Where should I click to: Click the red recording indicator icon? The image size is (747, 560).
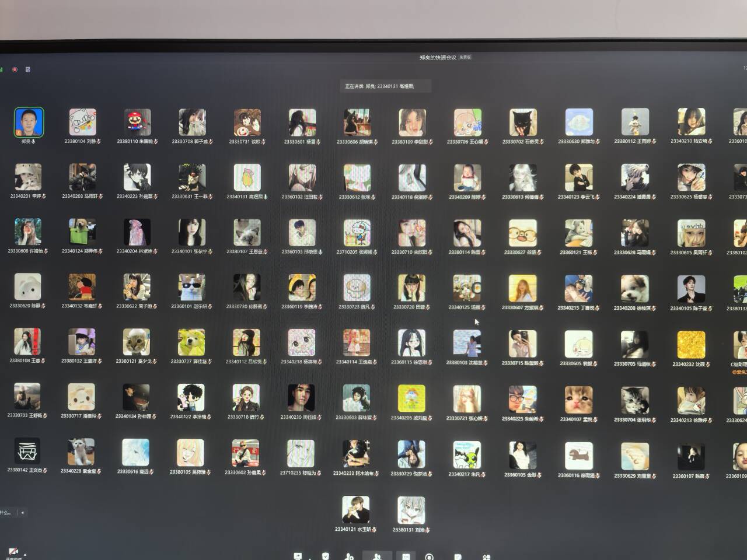pyautogui.click(x=15, y=69)
